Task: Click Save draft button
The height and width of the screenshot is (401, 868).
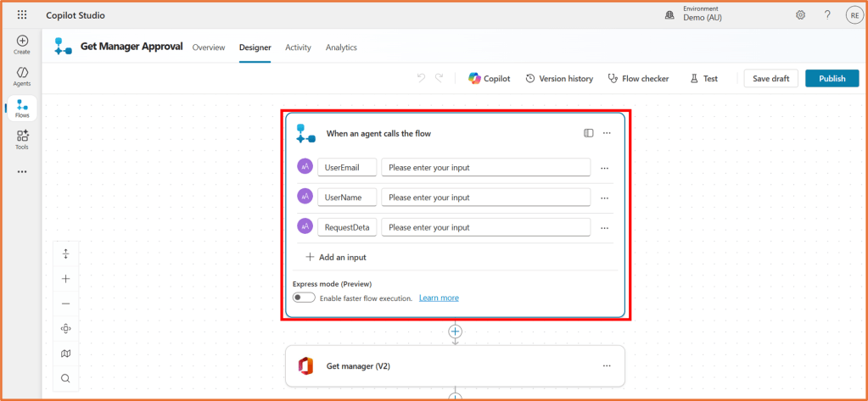Action: (x=770, y=79)
